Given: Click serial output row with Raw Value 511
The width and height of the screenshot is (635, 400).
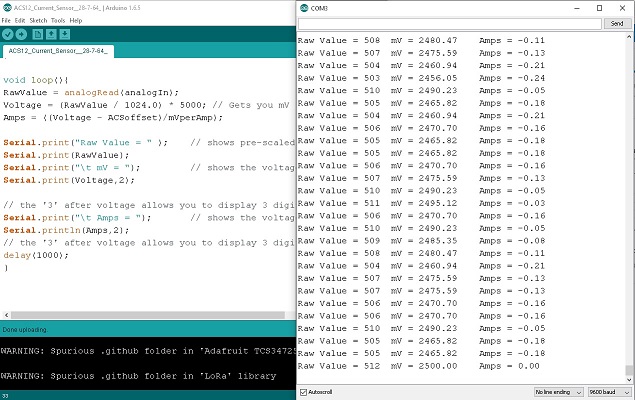Looking at the screenshot, I should pyautogui.click(x=421, y=203).
